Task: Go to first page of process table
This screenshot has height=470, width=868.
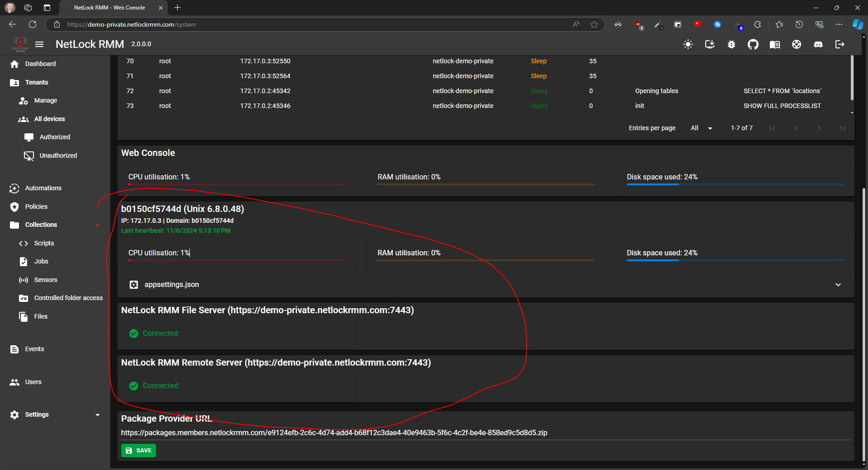Action: click(773, 128)
